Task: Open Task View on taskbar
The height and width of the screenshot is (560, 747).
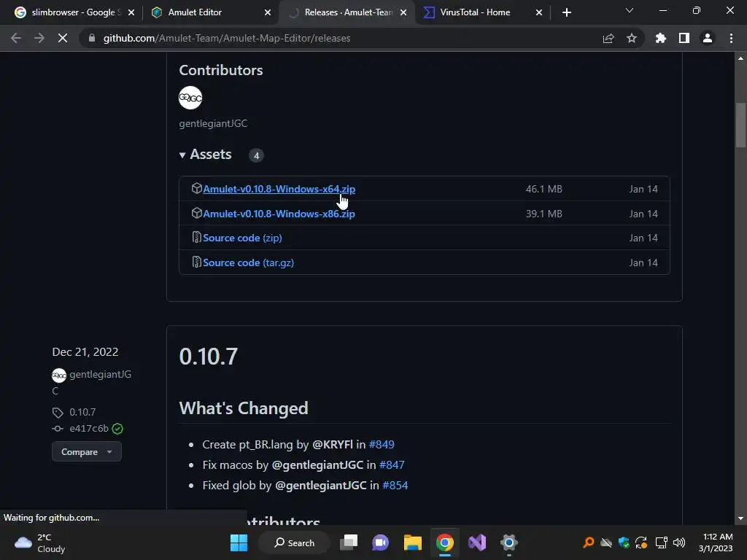Action: (349, 542)
